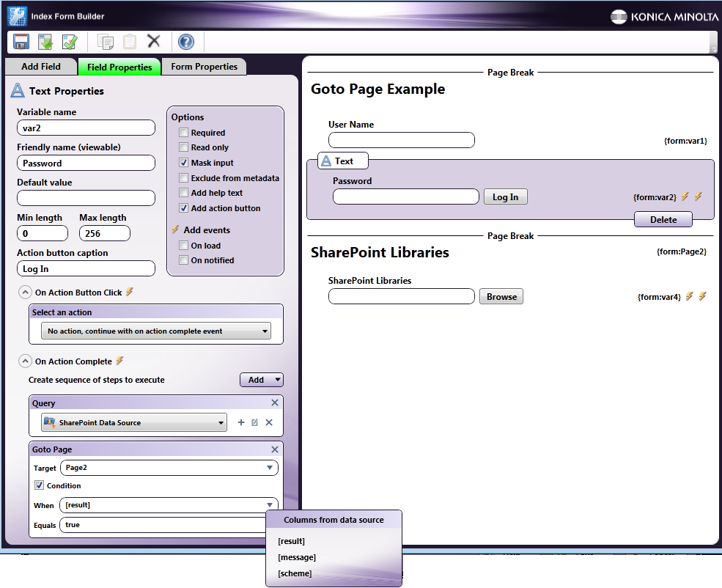Enable the On notified event checkbox
The height and width of the screenshot is (588, 722).
pyautogui.click(x=183, y=260)
